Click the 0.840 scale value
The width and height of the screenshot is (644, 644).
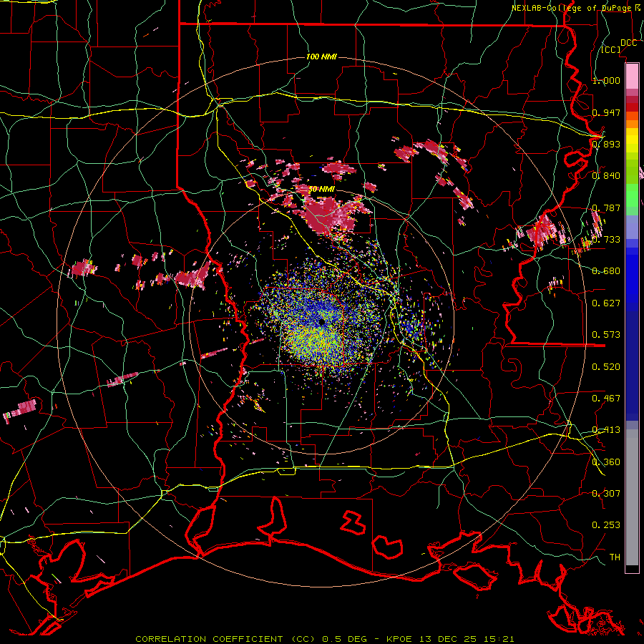tap(606, 176)
